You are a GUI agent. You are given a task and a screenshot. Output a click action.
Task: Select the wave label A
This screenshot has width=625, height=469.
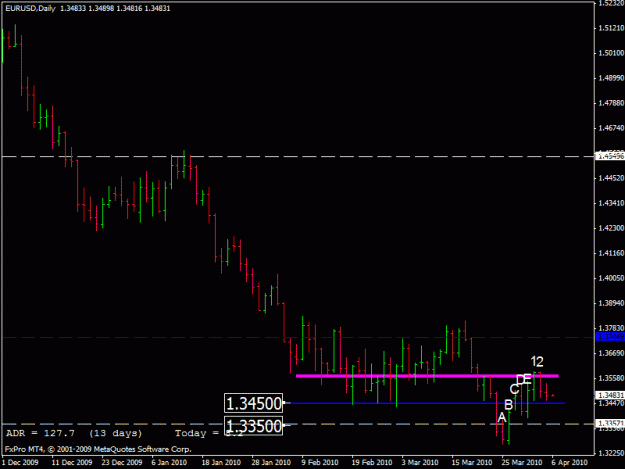501,418
